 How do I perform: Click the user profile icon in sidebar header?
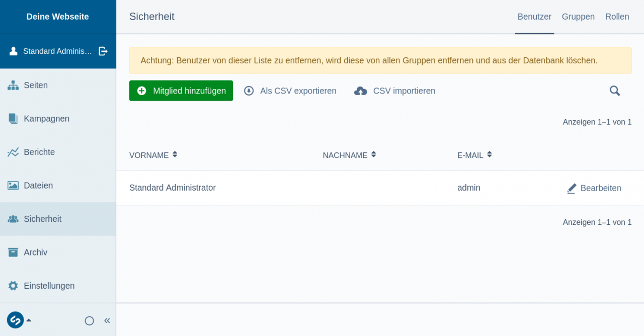(13, 51)
